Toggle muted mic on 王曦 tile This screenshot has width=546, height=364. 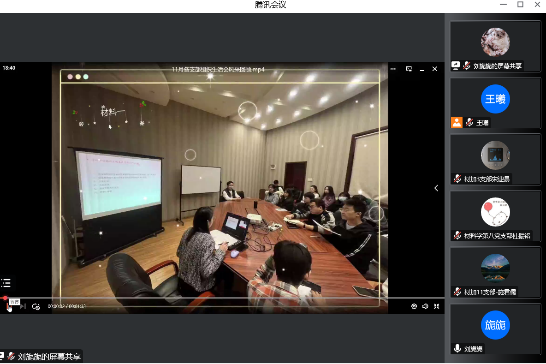point(469,123)
